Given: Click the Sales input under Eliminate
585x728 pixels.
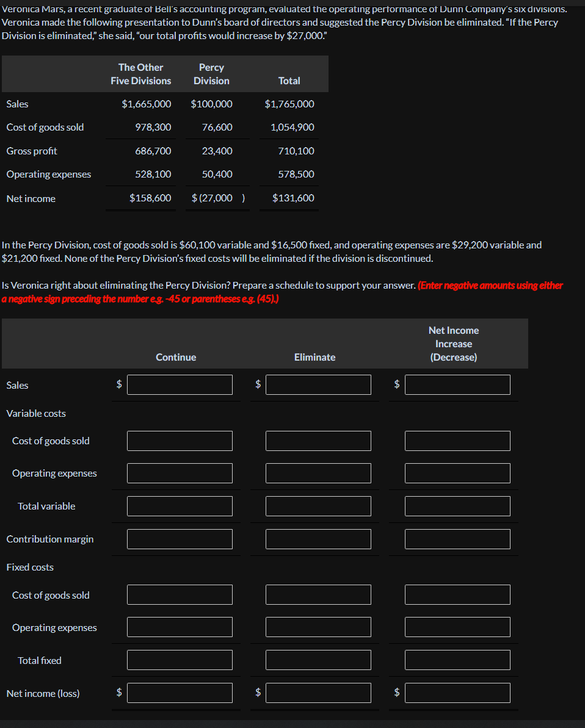Looking at the screenshot, I should (x=318, y=384).
